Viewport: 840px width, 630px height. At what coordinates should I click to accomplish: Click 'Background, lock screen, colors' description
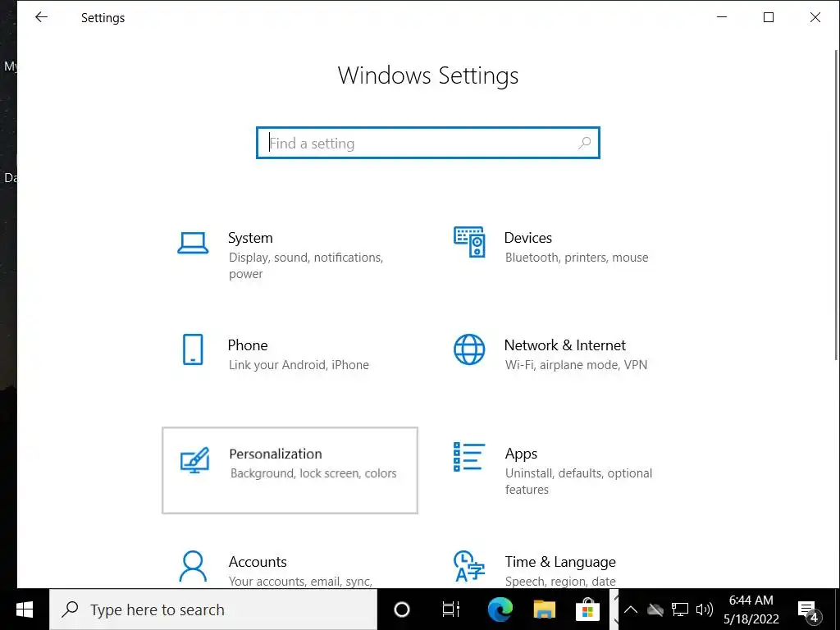313,473
